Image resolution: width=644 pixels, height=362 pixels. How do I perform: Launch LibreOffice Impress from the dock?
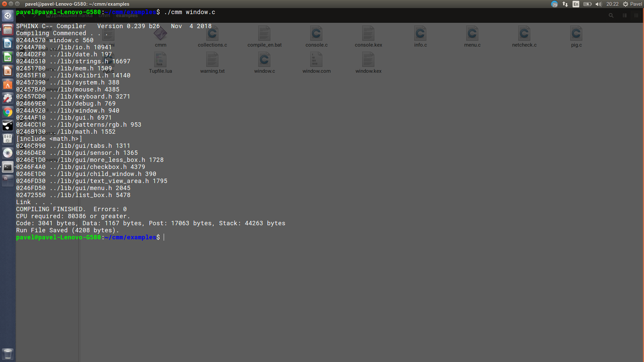(x=8, y=71)
